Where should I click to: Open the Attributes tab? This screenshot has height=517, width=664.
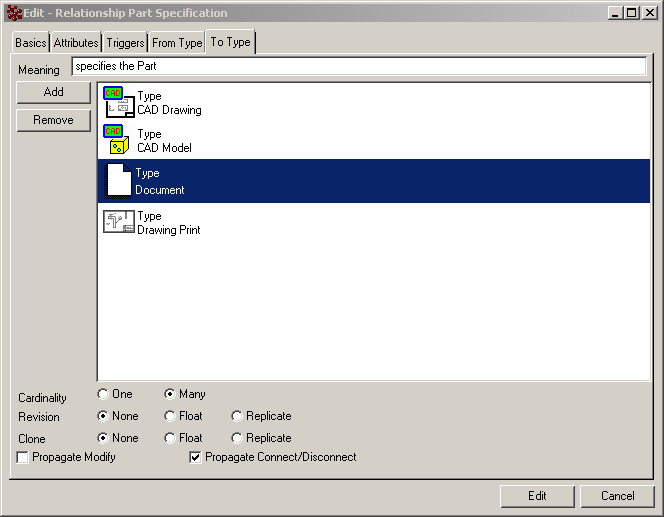76,43
